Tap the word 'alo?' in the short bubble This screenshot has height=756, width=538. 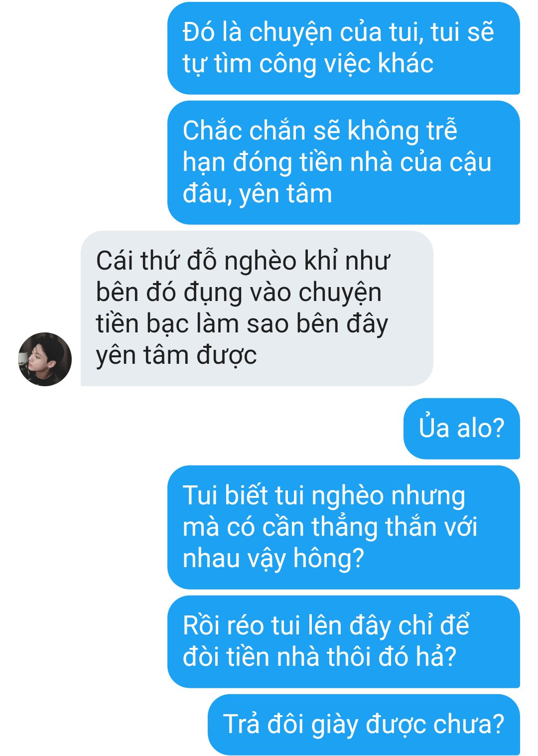481,428
